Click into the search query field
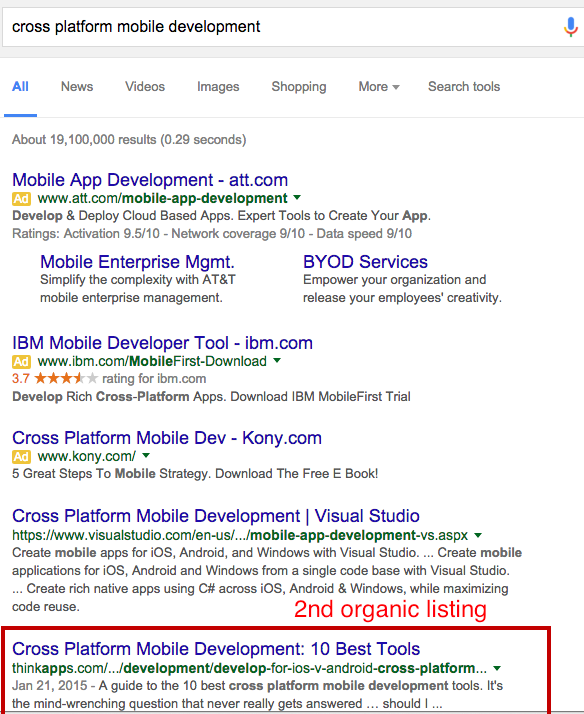The width and height of the screenshot is (584, 714). [282, 27]
